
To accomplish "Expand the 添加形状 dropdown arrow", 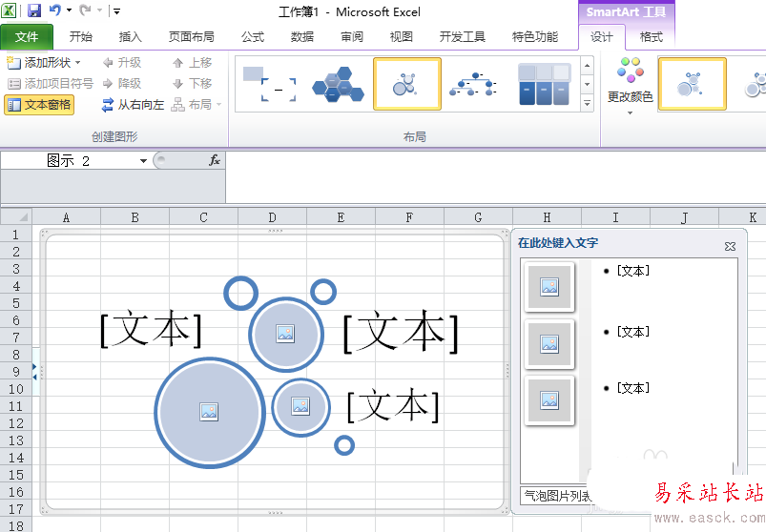I will click(77, 63).
